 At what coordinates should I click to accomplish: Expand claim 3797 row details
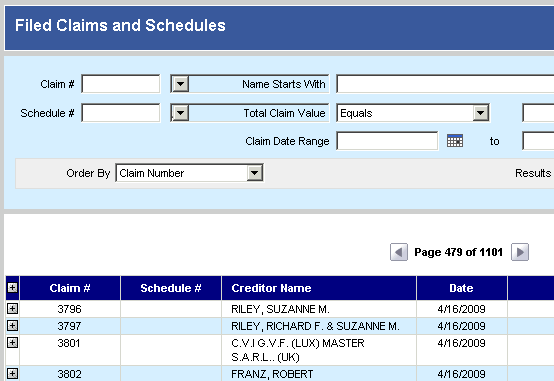[12, 326]
